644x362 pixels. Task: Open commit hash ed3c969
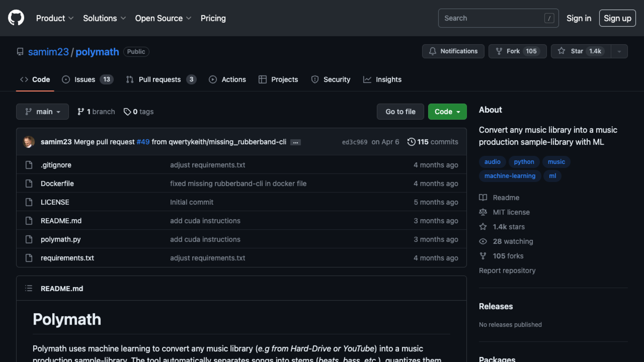(355, 142)
